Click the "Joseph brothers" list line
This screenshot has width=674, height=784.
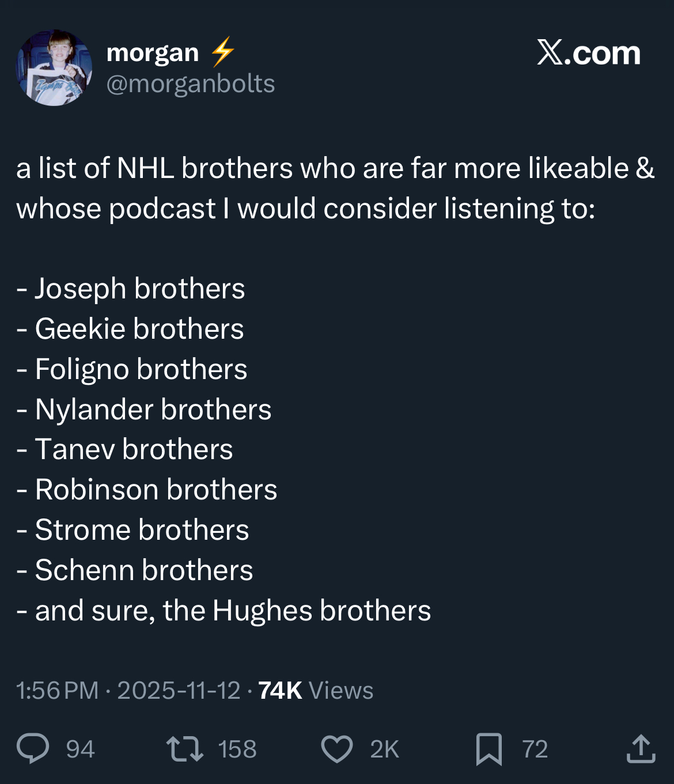(139, 289)
